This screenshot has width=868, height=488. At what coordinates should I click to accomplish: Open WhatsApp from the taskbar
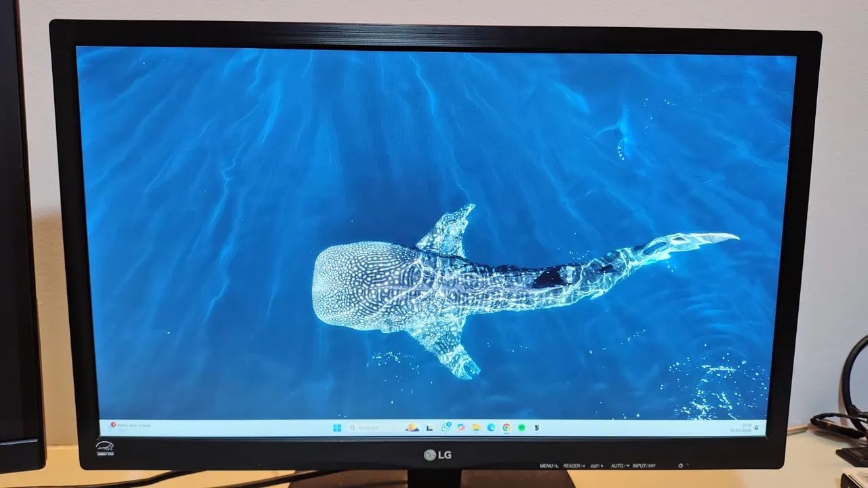[x=446, y=428]
